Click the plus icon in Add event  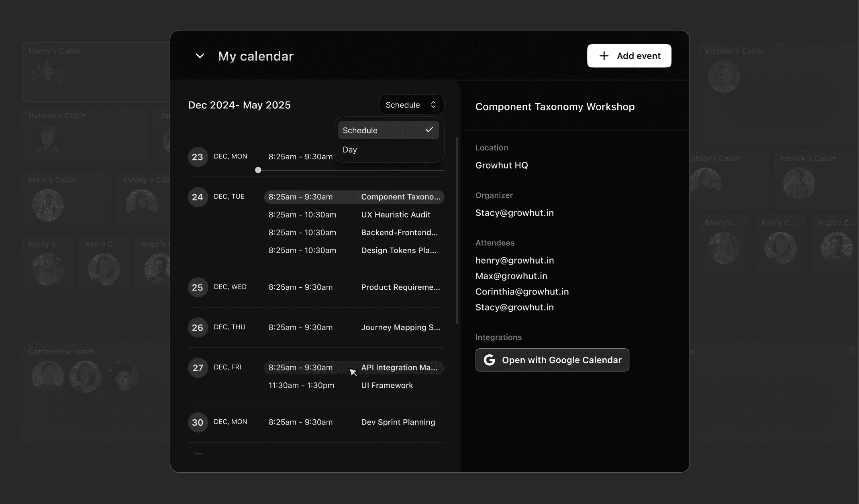pyautogui.click(x=604, y=56)
